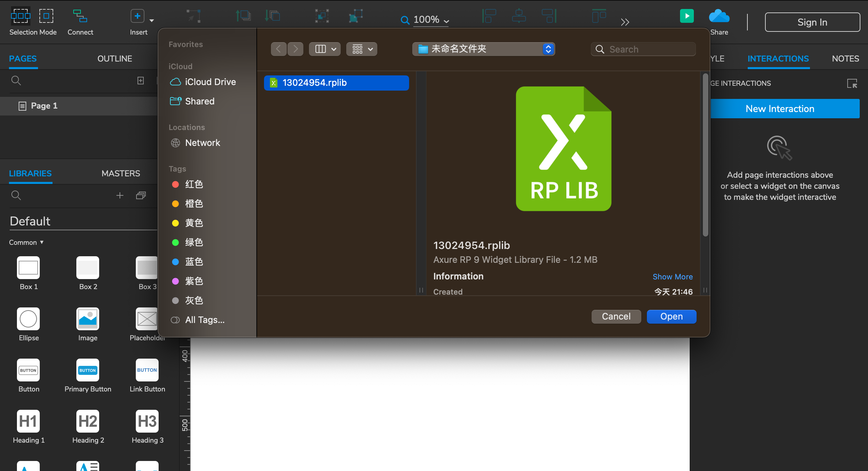
Task: Select the Button widget
Action: pyautogui.click(x=28, y=375)
